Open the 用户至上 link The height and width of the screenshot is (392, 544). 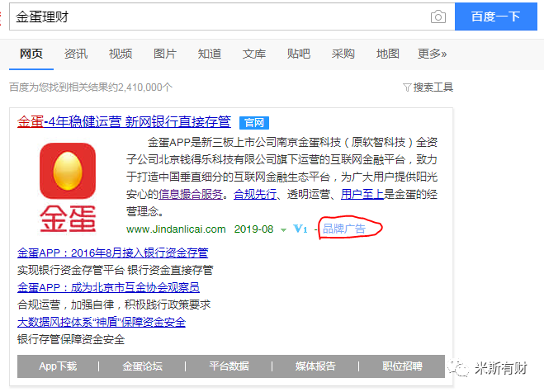(362, 194)
